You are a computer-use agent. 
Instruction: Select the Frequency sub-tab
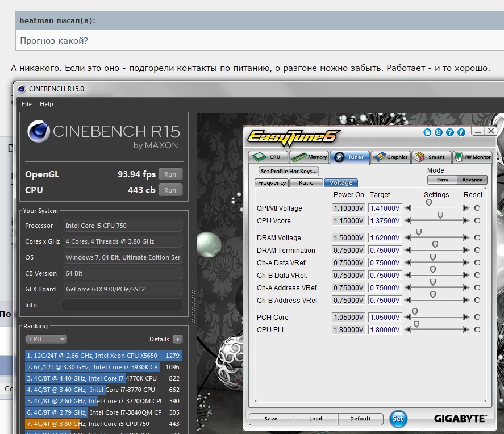[272, 183]
